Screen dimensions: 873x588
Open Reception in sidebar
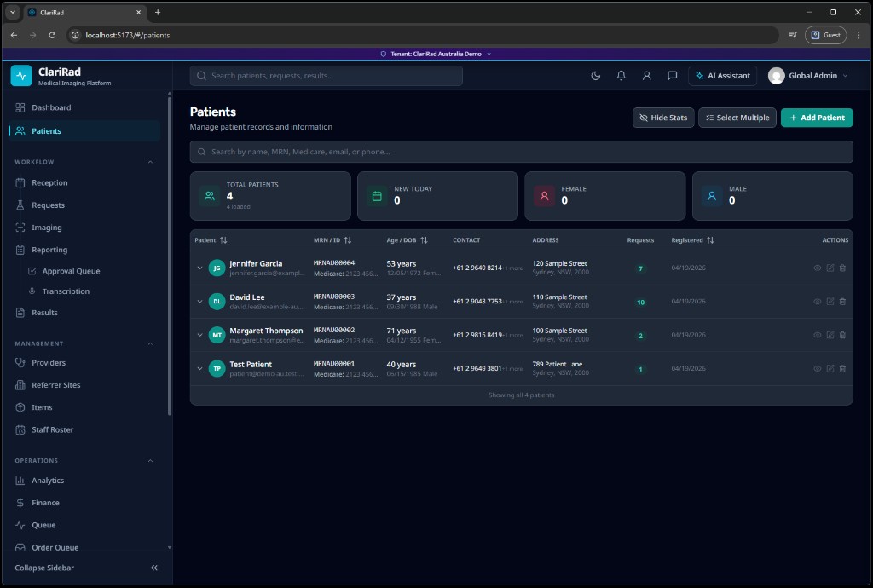[x=84, y=182]
